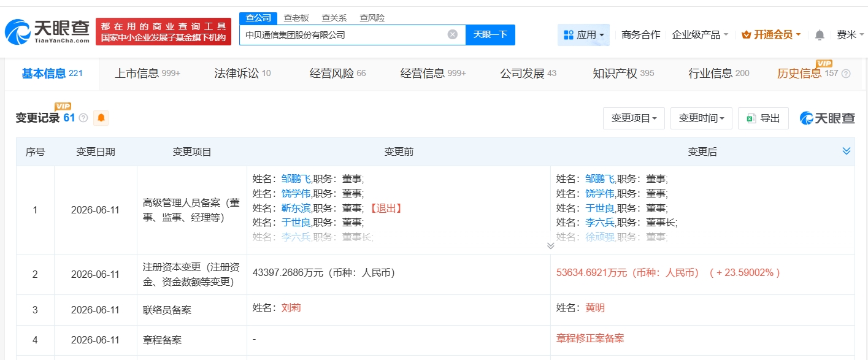
Task: Switch to the 查关系 search tab
Action: (x=334, y=18)
